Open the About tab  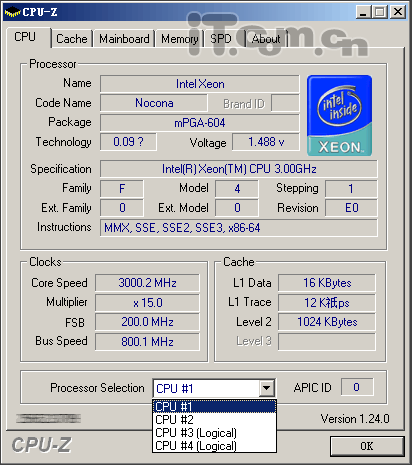coord(266,39)
